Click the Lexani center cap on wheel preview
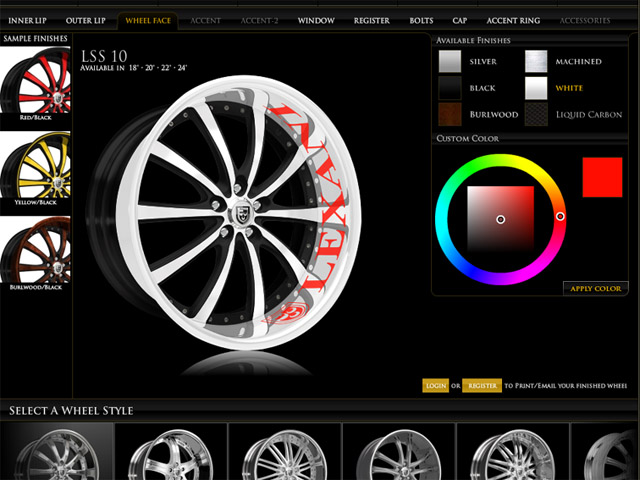 (x=242, y=213)
